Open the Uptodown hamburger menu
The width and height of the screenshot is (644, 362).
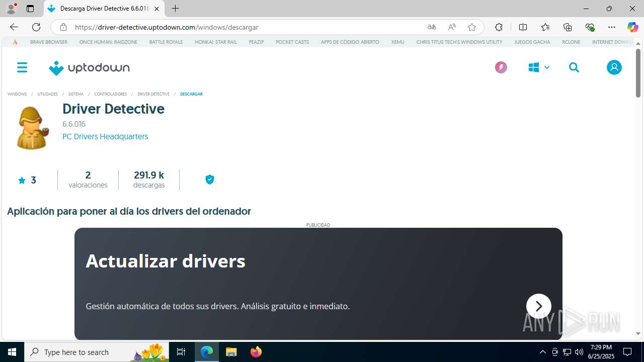pos(22,67)
